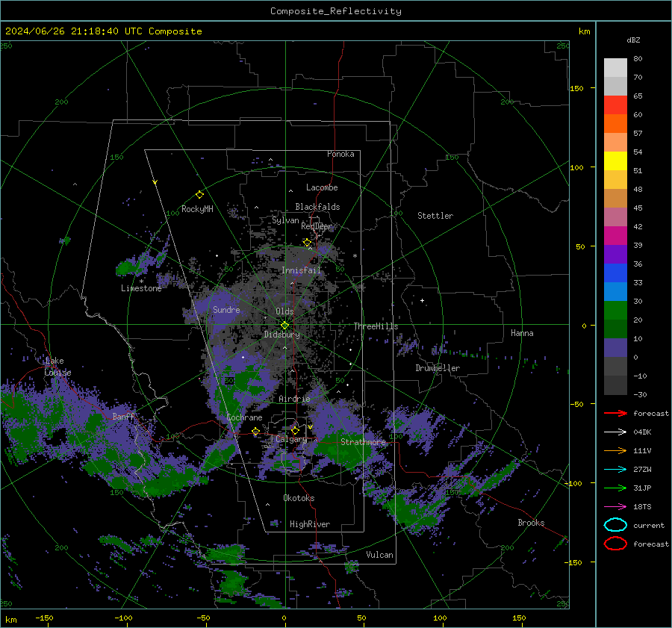Click the Lacombe label
Viewport: 672px width, 628px height.
(x=322, y=187)
